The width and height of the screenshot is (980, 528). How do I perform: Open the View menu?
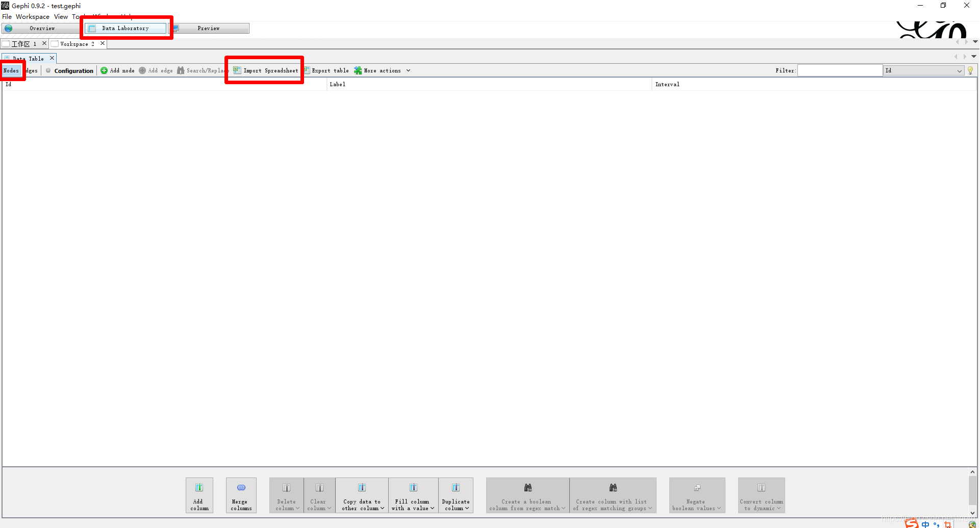[61, 17]
